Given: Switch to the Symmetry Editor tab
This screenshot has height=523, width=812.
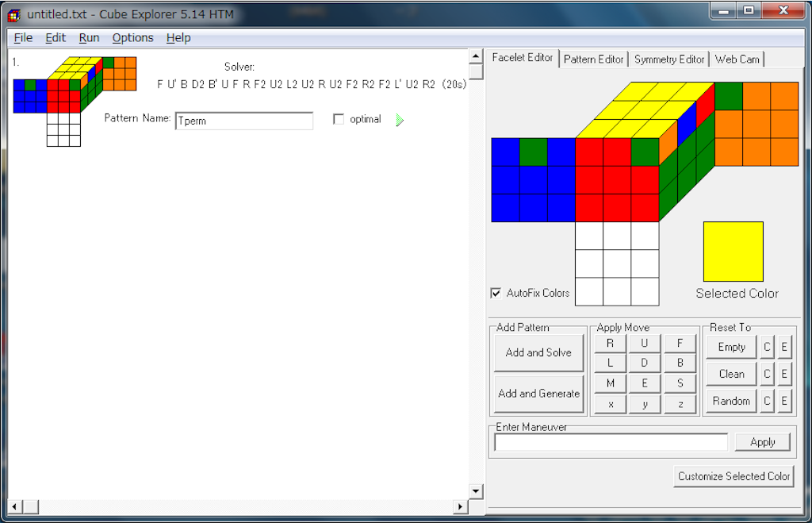Looking at the screenshot, I should tap(669, 59).
